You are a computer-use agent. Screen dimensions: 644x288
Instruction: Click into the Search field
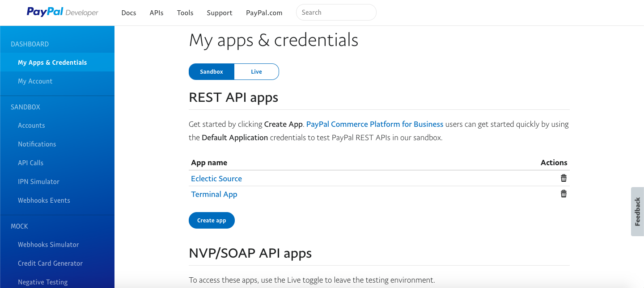(336, 13)
